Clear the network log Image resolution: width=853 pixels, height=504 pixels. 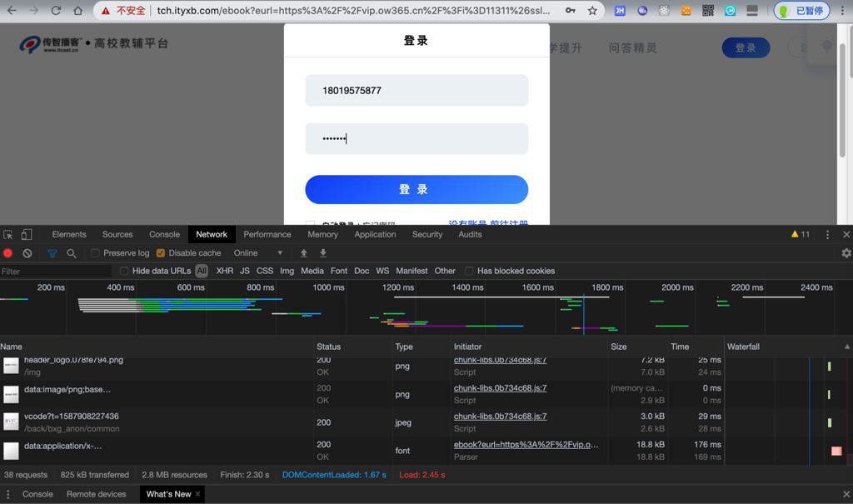pyautogui.click(x=27, y=253)
